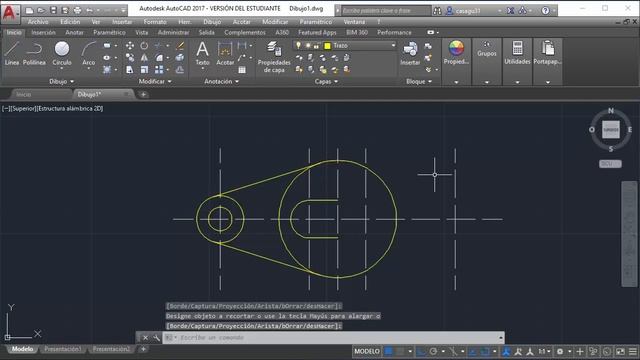This screenshot has width=640, height=360.
Task: Open the Archivo menu
Action: point(38,22)
